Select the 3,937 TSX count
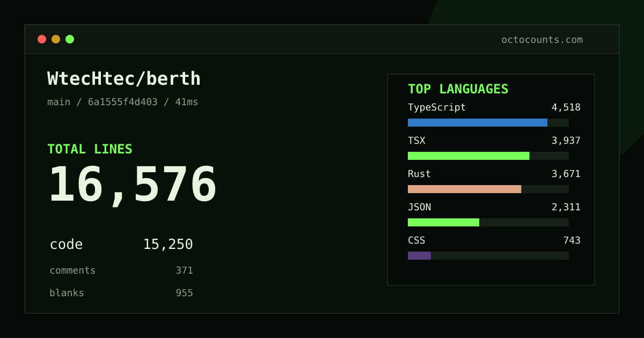The height and width of the screenshot is (338, 644). 566,141
